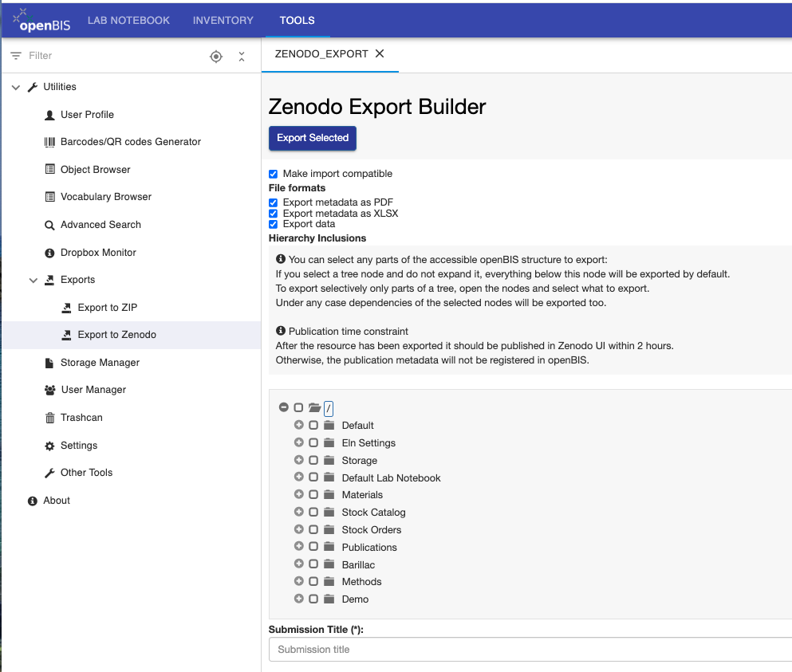Image resolution: width=792 pixels, height=672 pixels.
Task: Click the Export Selected button
Action: tap(313, 138)
